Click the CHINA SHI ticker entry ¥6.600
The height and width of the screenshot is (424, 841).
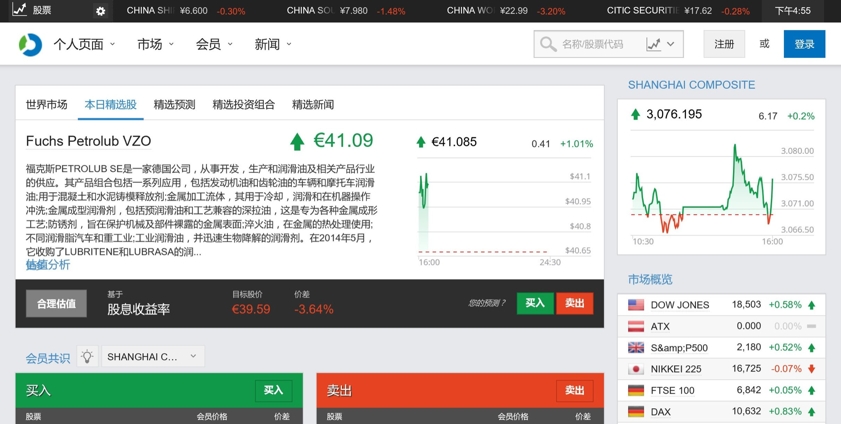[x=186, y=11]
